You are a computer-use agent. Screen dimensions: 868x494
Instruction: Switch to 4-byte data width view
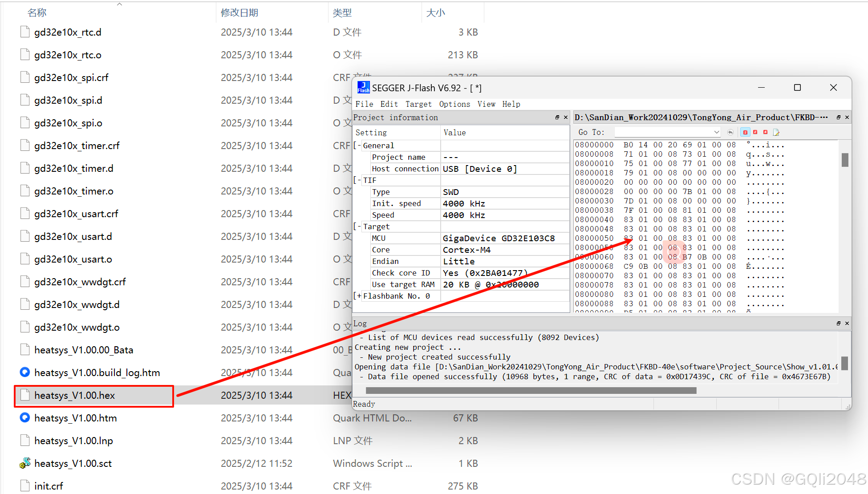click(x=765, y=132)
